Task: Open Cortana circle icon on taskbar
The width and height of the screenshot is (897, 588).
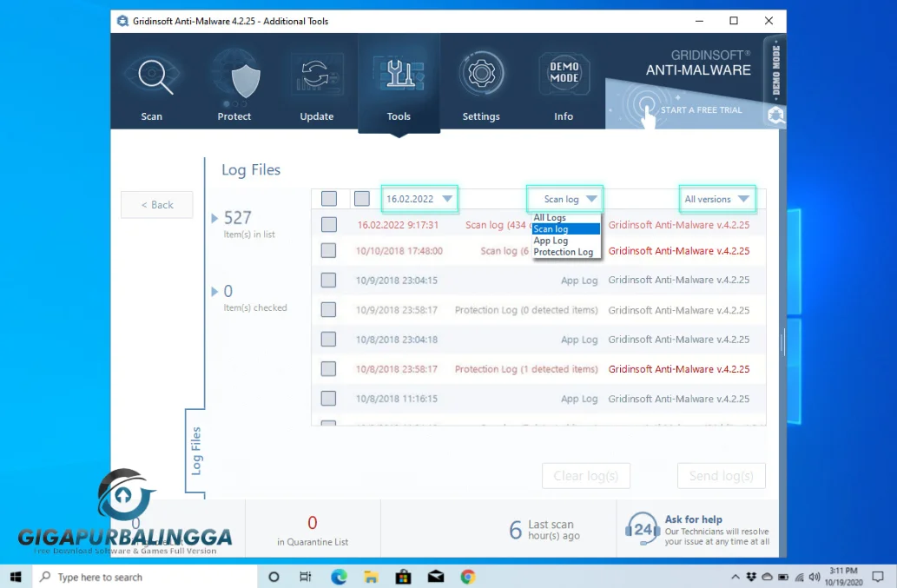Action: click(274, 577)
